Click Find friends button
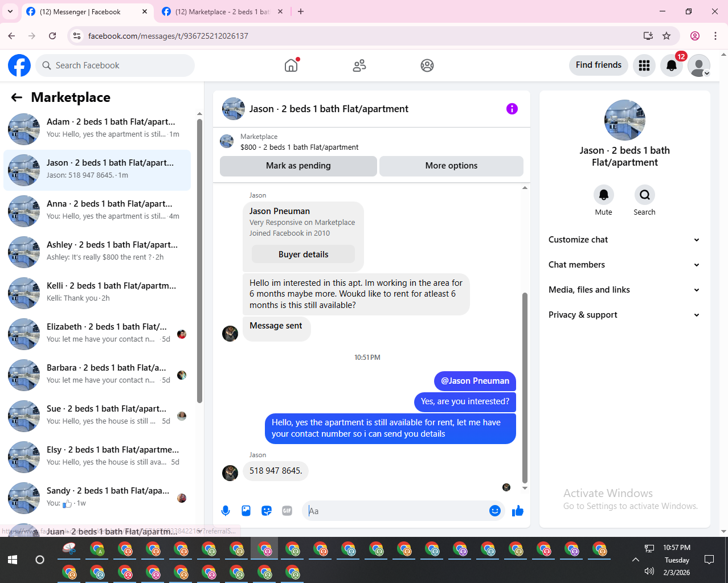Viewport: 728px width, 583px height. (599, 65)
